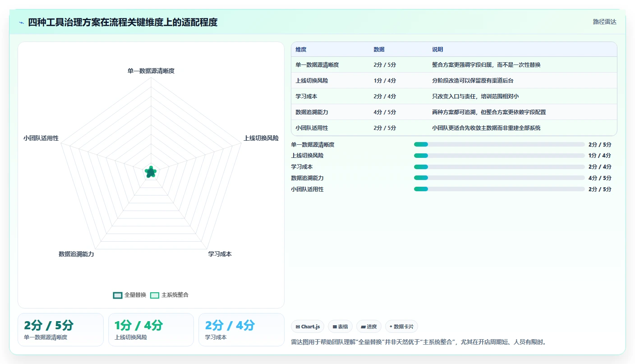Click the page title 四种工具治理方案在流程关键维度上的适配程度
The height and width of the screenshot is (364, 635).
pyautogui.click(x=123, y=22)
